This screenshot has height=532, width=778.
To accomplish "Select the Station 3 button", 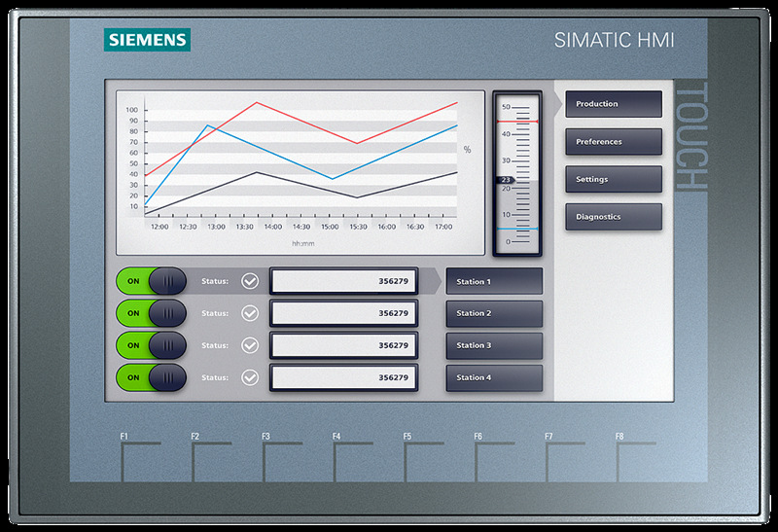I will [494, 345].
